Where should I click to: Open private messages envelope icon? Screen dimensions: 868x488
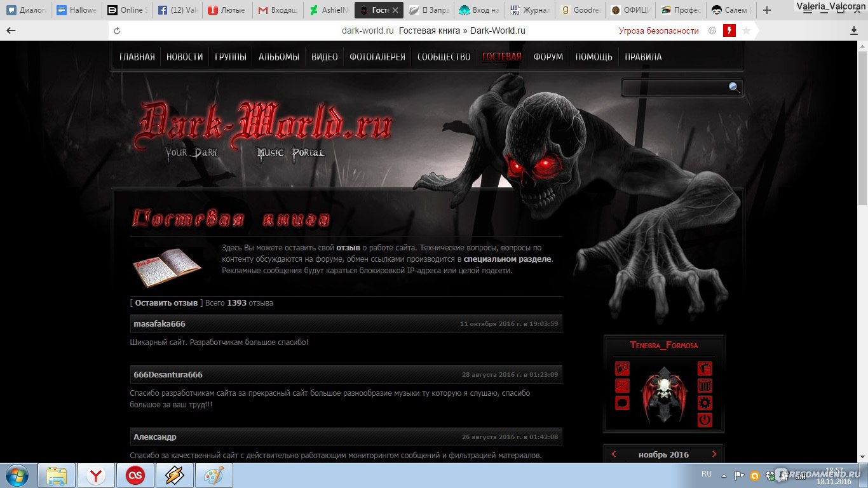tap(622, 386)
